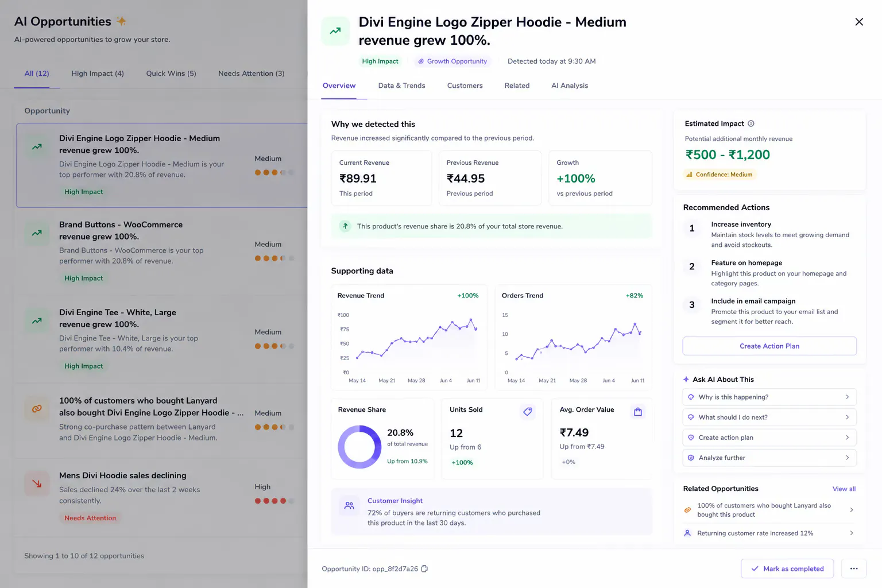This screenshot has height=588, width=882.
Task: Close the opportunity detail panel
Action: coord(859,22)
